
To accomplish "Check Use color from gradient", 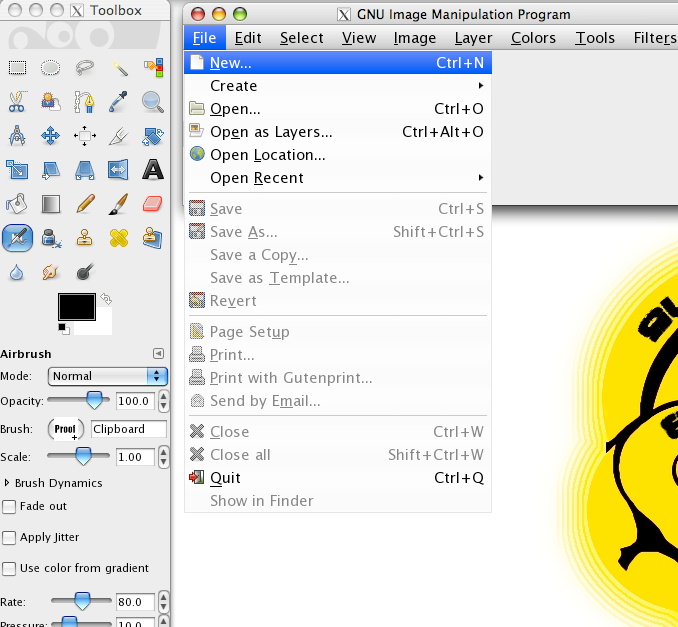I will pyautogui.click(x=9, y=569).
